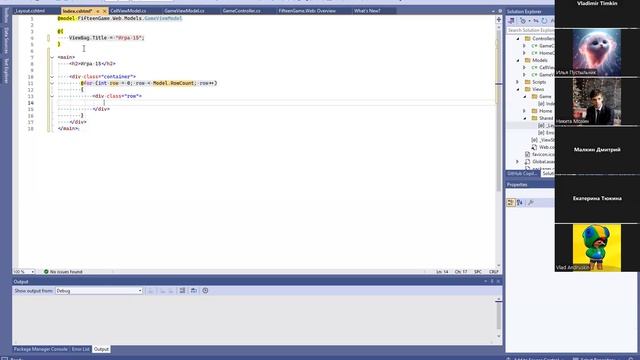Select the Index.cshtml editor tab

click(x=78, y=11)
